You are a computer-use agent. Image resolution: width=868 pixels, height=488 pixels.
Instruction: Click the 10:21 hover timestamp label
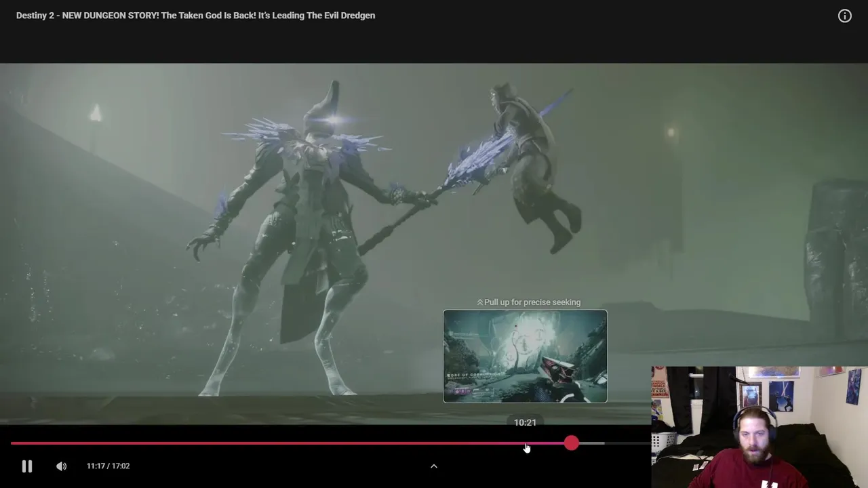[x=525, y=423]
